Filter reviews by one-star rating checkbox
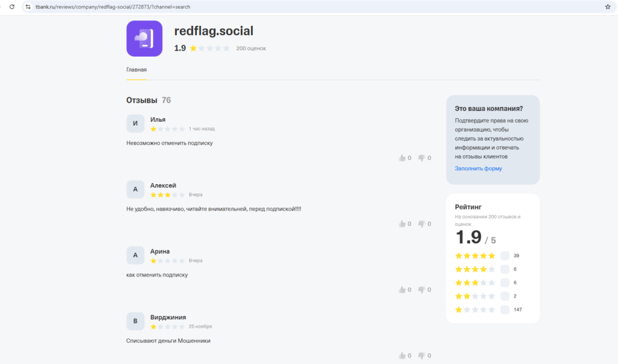Screen dimensions: 618x364 (505, 310)
